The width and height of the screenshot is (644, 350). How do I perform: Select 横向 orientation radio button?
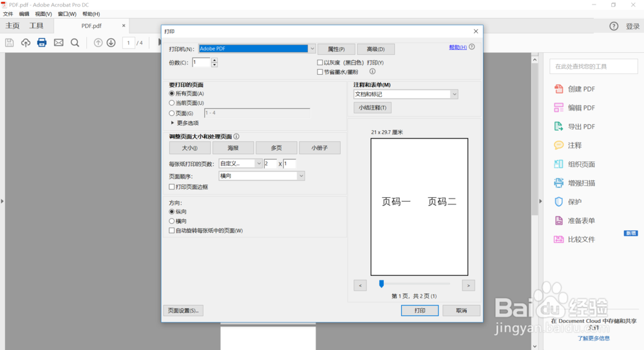pos(172,221)
